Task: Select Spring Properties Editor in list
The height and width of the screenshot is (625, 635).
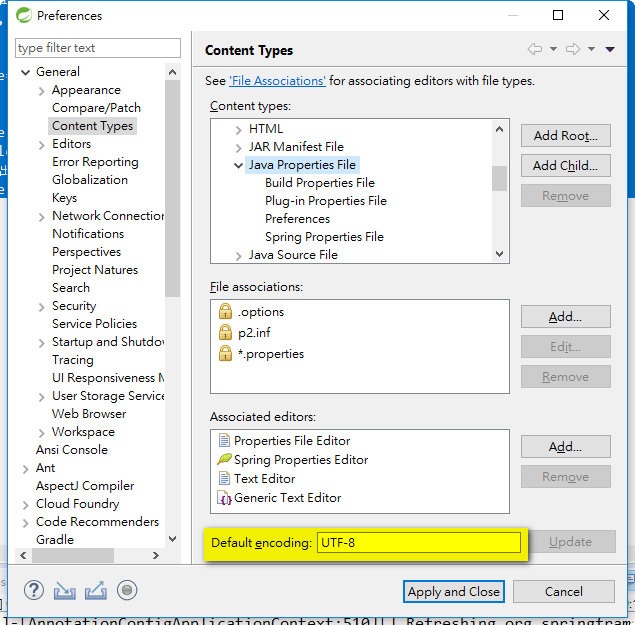Action: (x=301, y=460)
